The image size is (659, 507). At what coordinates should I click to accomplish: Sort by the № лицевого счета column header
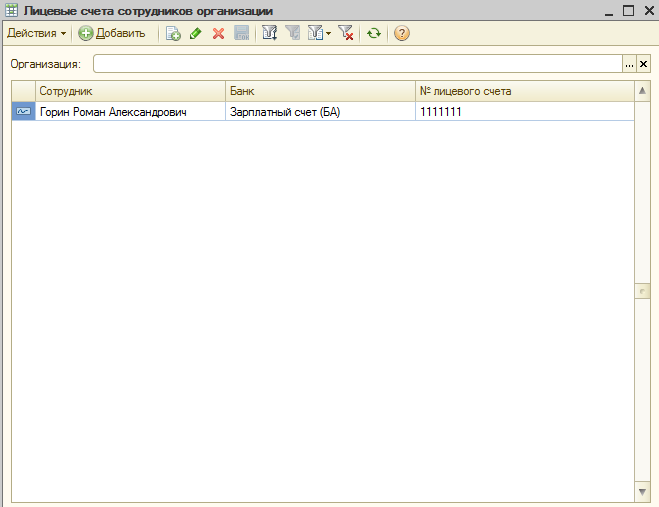click(x=525, y=91)
